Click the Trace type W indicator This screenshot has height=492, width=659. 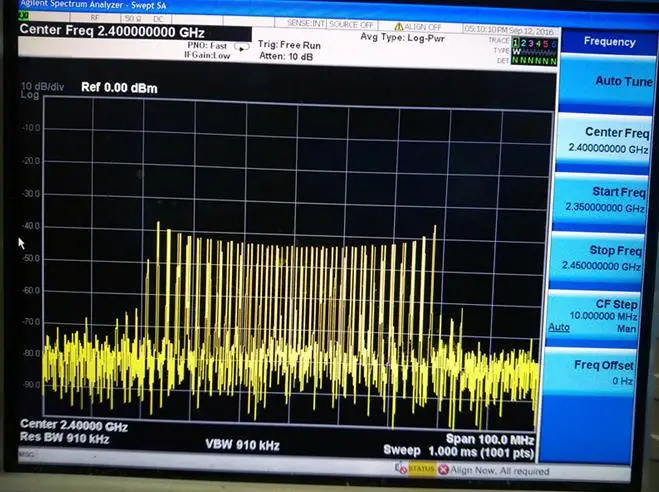516,52
